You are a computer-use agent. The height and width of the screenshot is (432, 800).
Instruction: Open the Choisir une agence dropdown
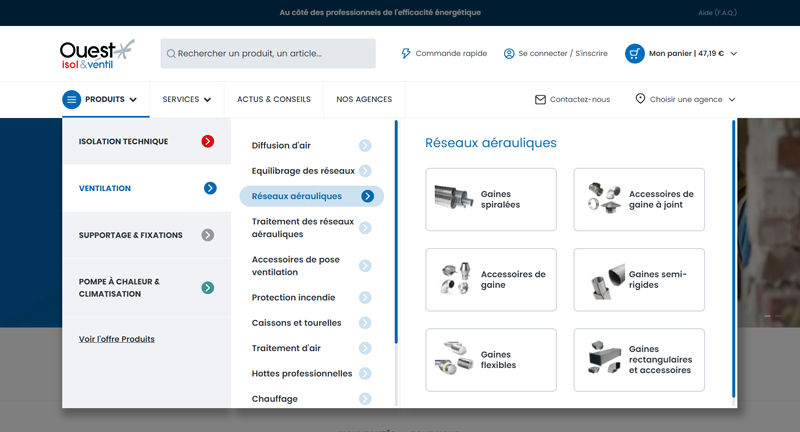732,100
